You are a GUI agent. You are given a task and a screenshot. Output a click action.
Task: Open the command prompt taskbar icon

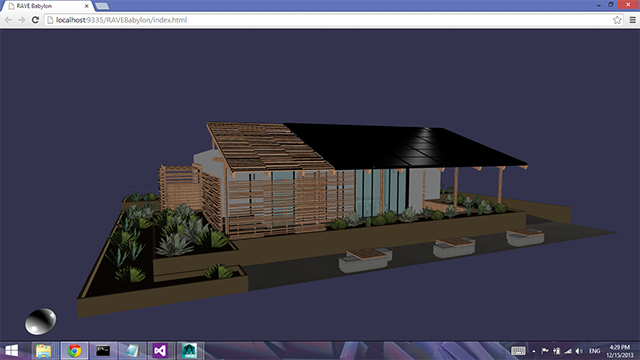103,351
